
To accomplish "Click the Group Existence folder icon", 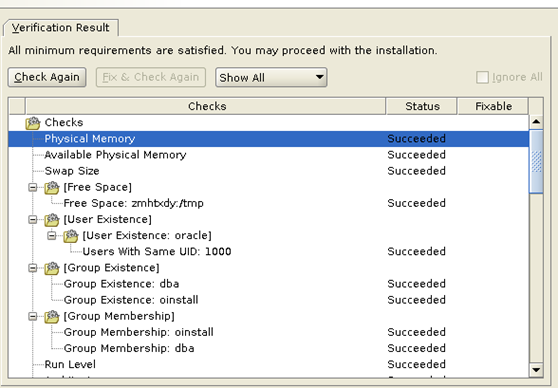I will point(52,268).
